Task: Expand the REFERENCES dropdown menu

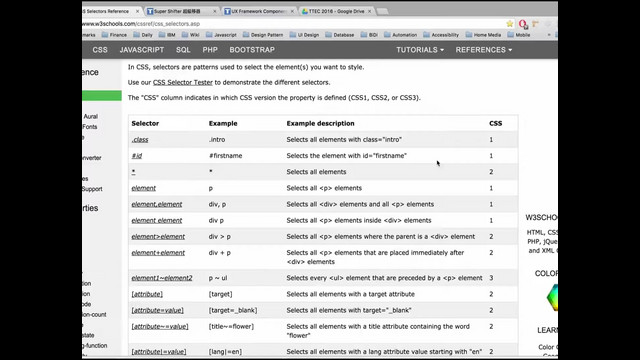Action: (484, 50)
